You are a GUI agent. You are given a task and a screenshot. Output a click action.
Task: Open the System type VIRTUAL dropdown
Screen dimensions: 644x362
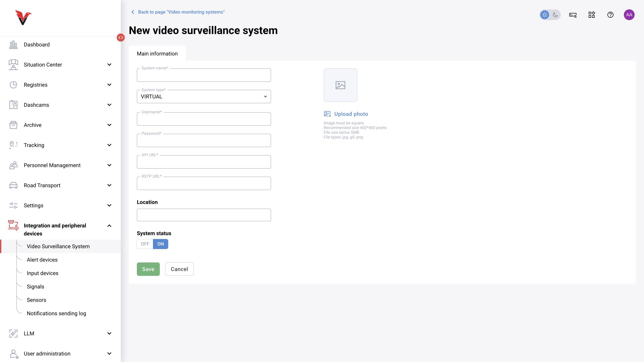click(x=204, y=97)
